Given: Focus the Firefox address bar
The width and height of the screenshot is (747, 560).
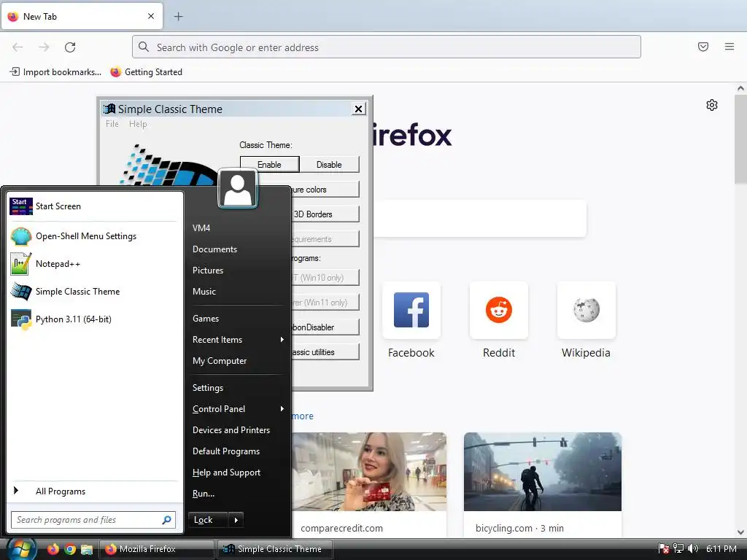Looking at the screenshot, I should click(x=387, y=47).
